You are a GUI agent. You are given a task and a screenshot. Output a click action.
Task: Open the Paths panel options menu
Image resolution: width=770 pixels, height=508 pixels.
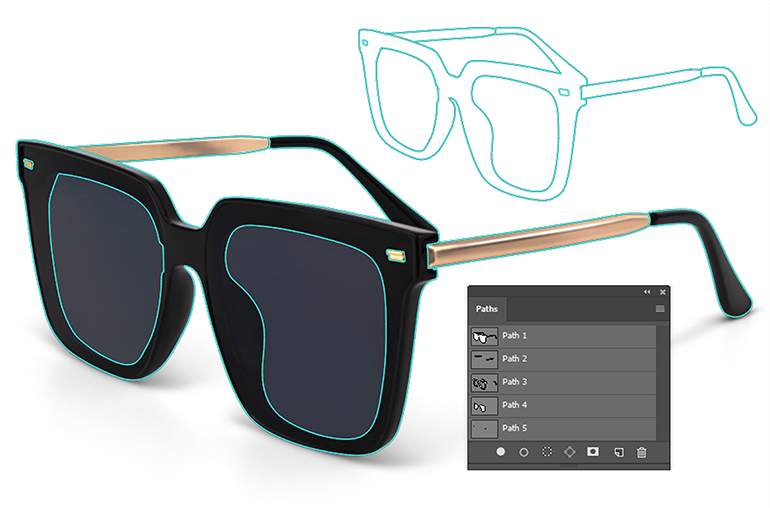[660, 309]
